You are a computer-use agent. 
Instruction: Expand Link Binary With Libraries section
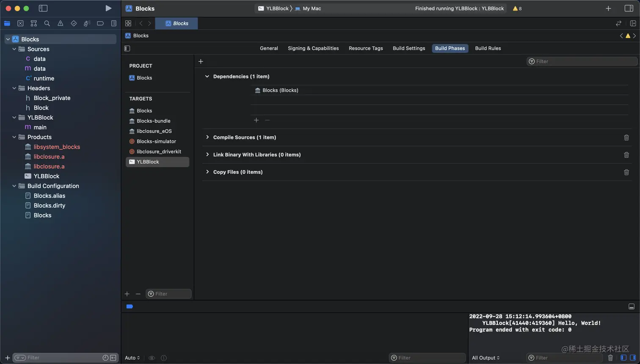[207, 154]
